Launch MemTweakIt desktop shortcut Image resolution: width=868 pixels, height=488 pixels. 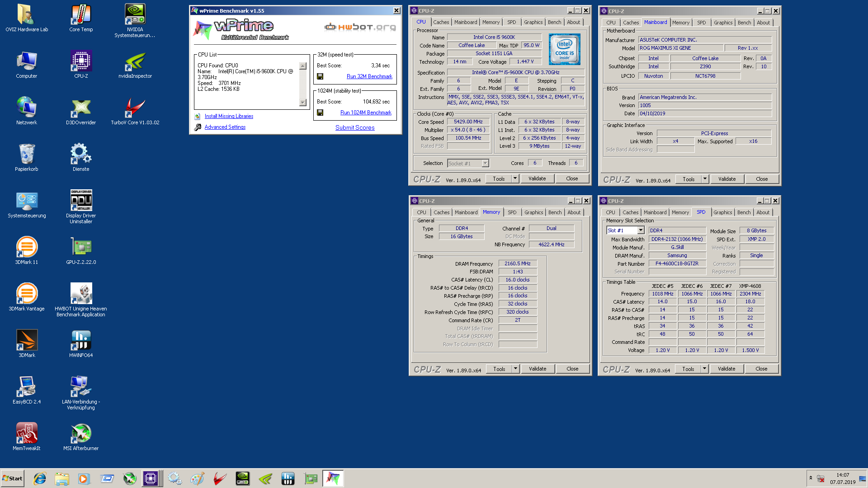(27, 437)
